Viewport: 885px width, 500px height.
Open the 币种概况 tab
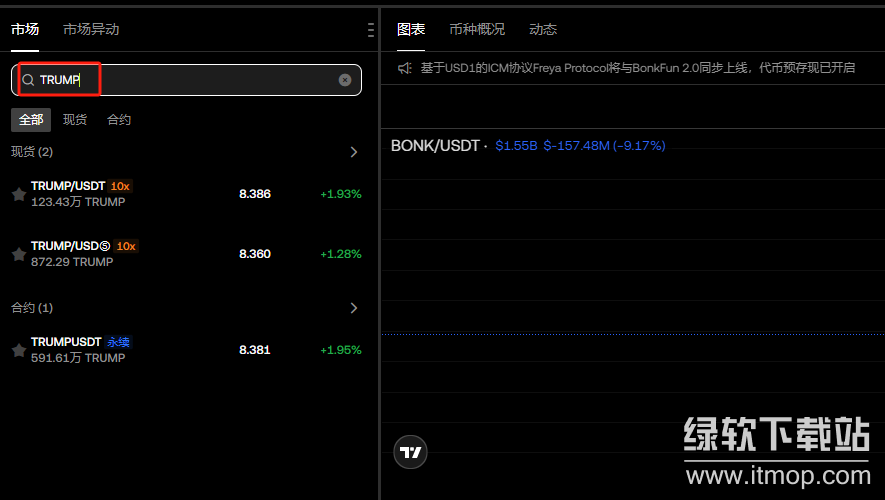(477, 29)
